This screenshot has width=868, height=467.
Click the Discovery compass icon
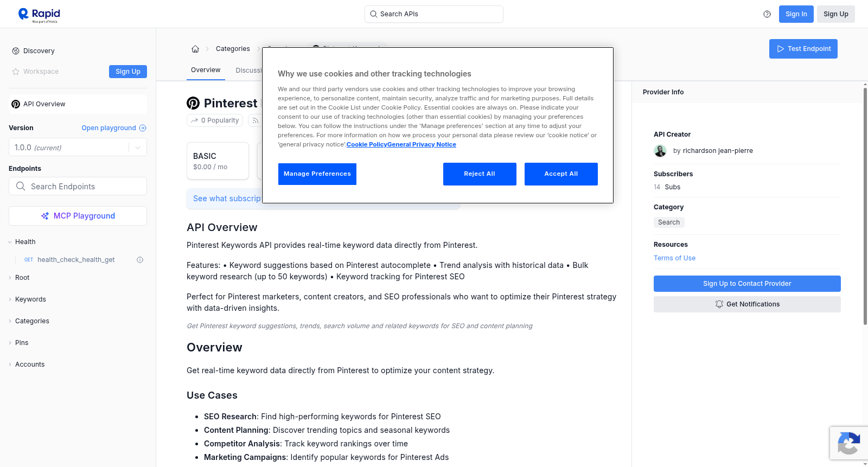[16, 51]
